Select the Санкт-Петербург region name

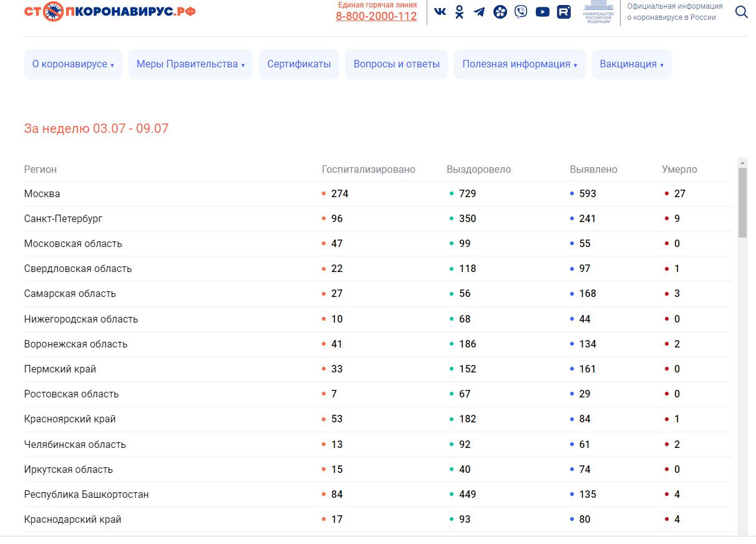(63, 219)
